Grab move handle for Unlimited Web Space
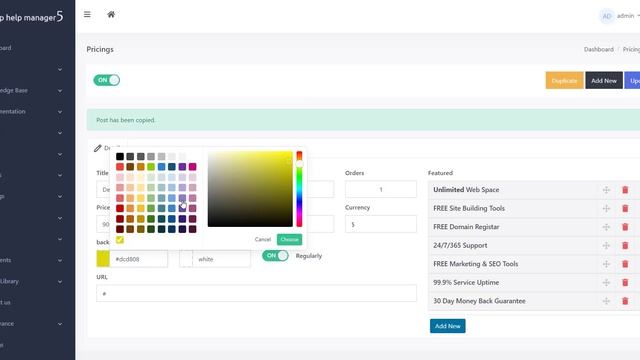The height and width of the screenshot is (360, 640). (x=606, y=190)
